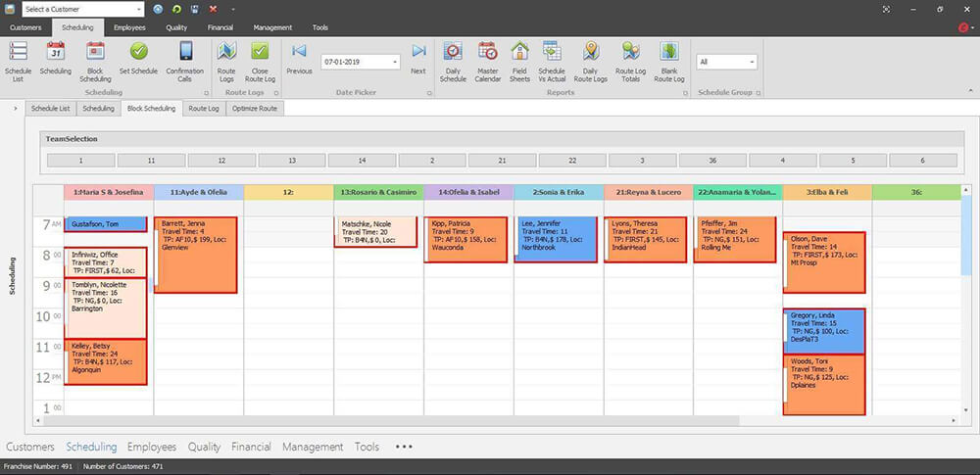Select team 22 button in TeamSelection
980x475 pixels.
pyautogui.click(x=572, y=160)
